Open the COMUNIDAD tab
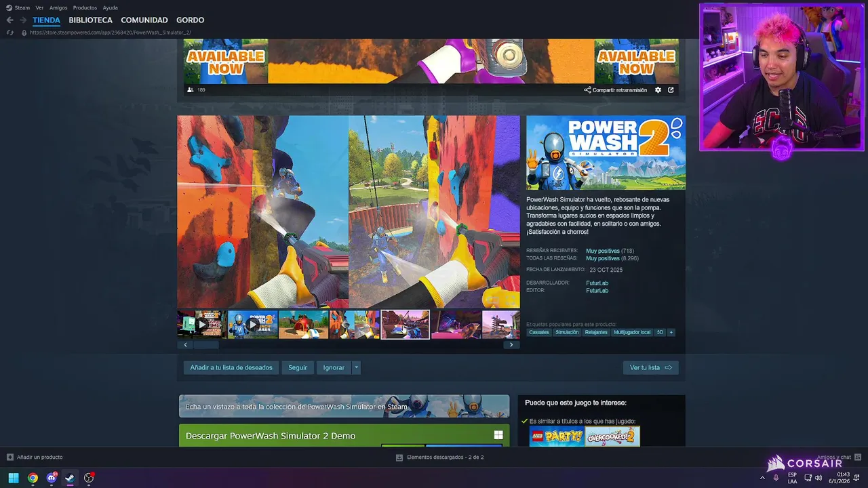The width and height of the screenshot is (868, 488). pos(144,20)
